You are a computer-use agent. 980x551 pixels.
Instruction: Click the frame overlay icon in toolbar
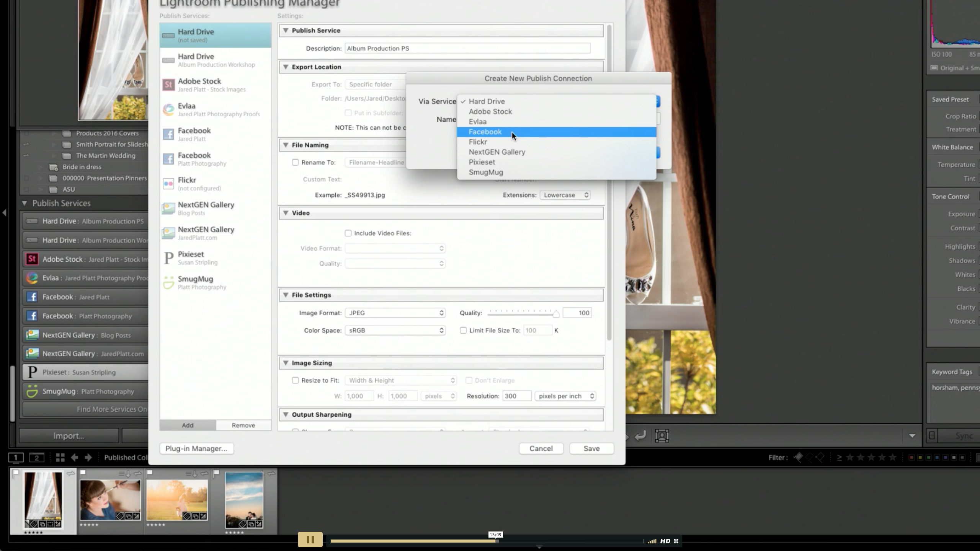(x=662, y=435)
